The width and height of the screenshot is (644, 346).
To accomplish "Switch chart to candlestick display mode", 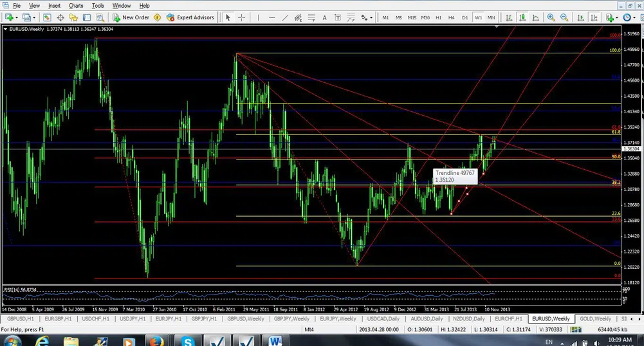I will click(x=523, y=17).
